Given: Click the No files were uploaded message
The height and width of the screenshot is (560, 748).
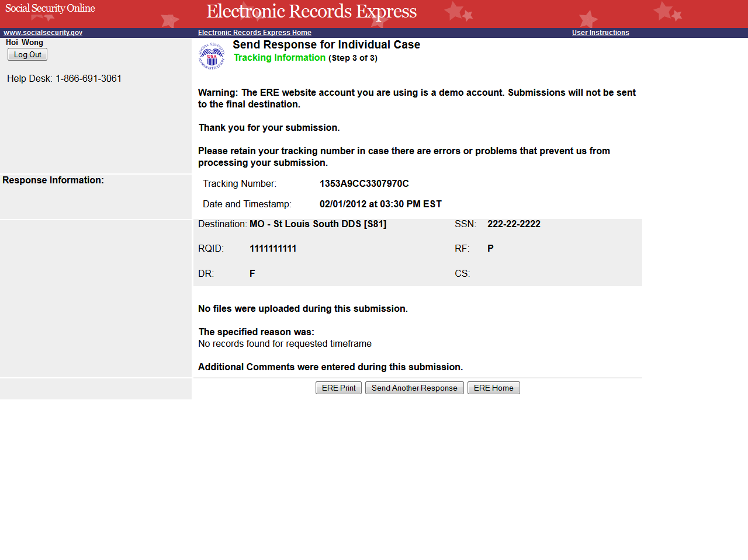Looking at the screenshot, I should click(303, 308).
